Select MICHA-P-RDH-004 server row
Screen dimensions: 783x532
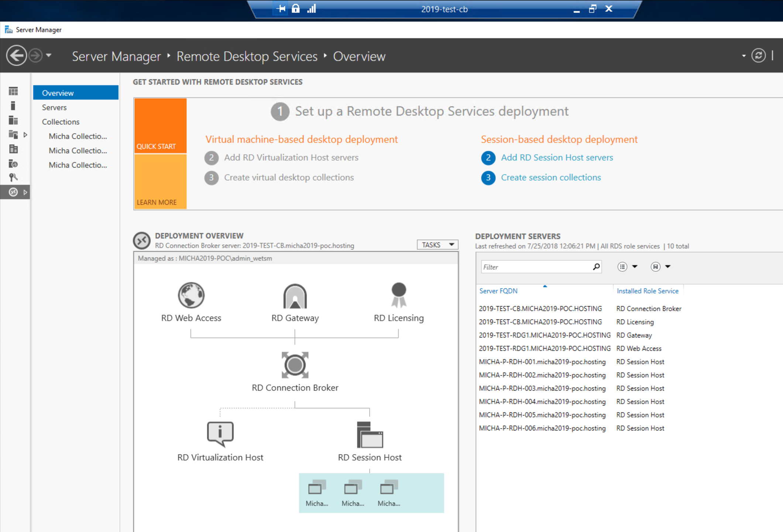580,402
